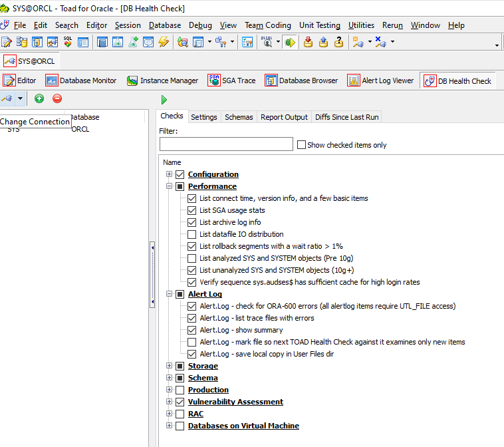Viewport: 504px width, 447px height.
Task: Check List datafile IO distribution
Action: pyautogui.click(x=192, y=234)
